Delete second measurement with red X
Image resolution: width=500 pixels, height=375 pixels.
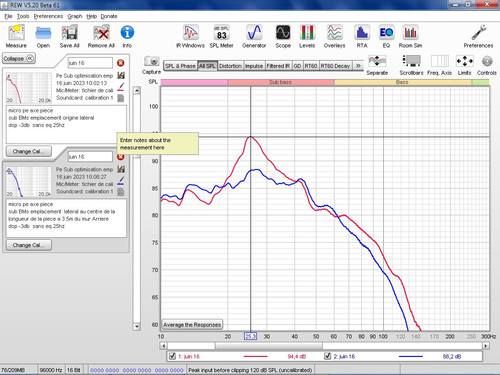pyautogui.click(x=120, y=157)
